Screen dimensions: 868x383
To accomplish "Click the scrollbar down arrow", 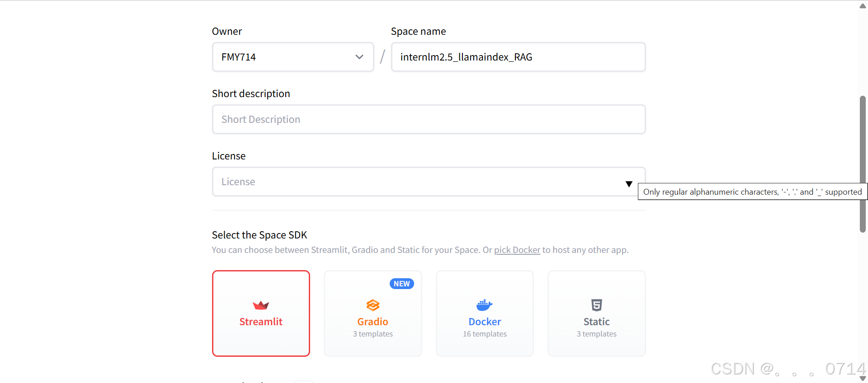I will tap(863, 378).
